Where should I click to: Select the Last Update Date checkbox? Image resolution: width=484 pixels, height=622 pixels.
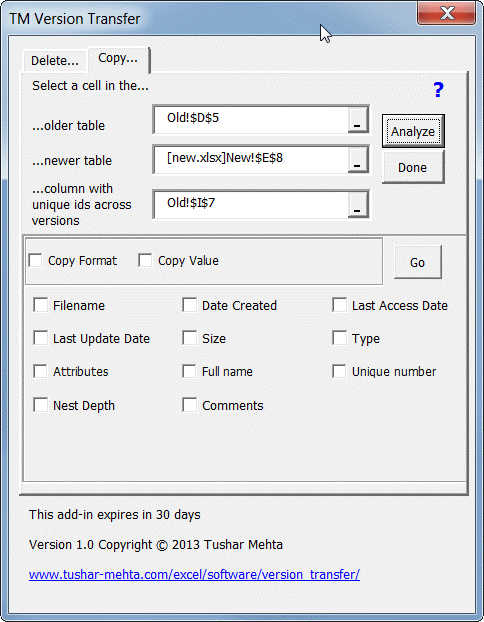tap(40, 338)
